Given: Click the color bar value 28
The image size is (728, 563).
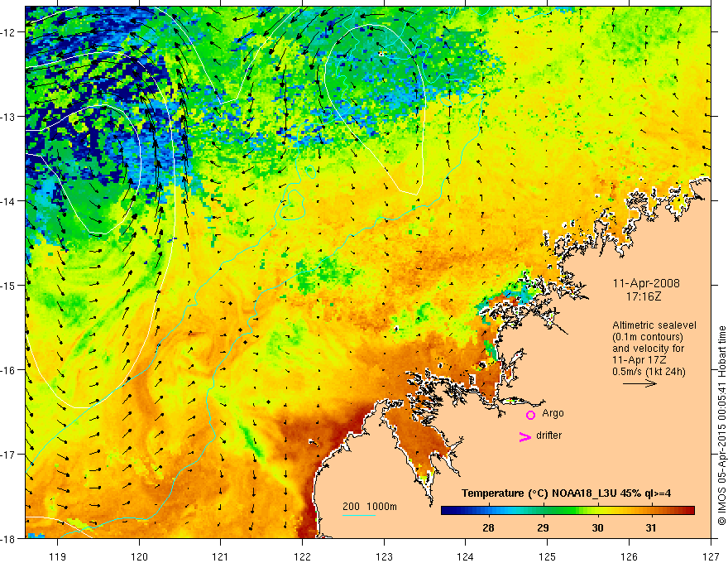Looking at the screenshot, I should (x=488, y=527).
